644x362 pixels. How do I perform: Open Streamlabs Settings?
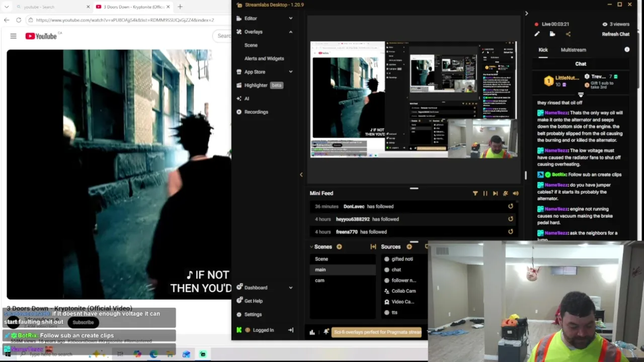coord(253,314)
